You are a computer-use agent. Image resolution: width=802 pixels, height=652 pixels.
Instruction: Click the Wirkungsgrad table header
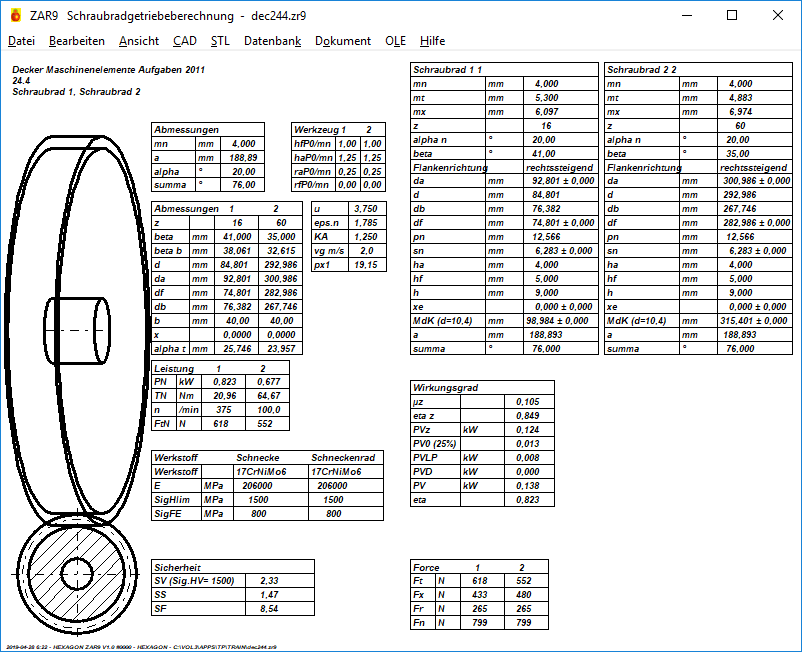pyautogui.click(x=448, y=387)
